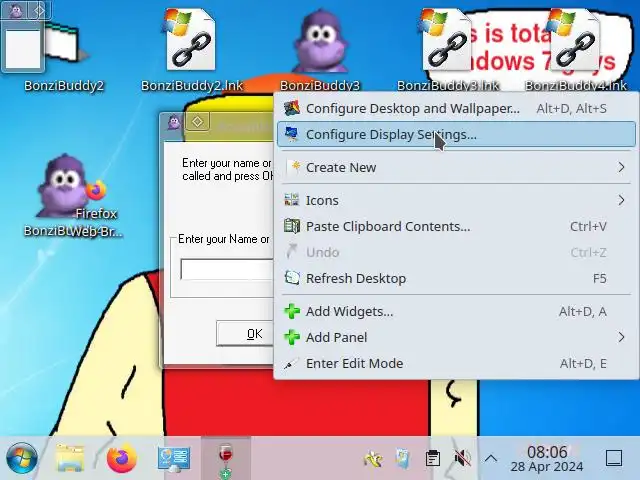Viewport: 640px width, 480px height.
Task: Click the diamond button in dialog title bar
Action: click(x=198, y=122)
